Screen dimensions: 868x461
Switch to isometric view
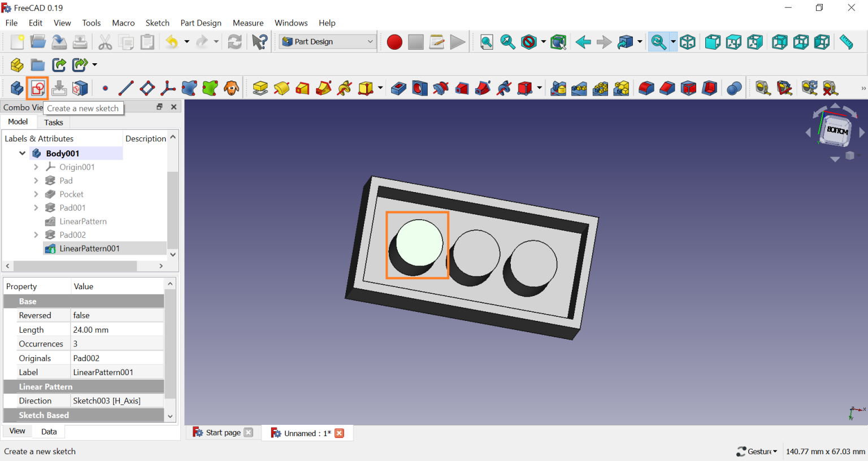tap(688, 42)
